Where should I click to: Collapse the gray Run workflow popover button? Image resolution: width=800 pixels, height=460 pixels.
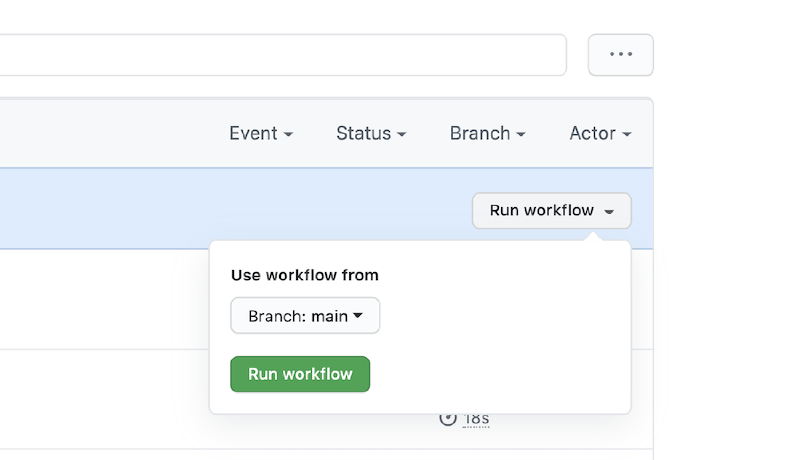click(x=551, y=211)
